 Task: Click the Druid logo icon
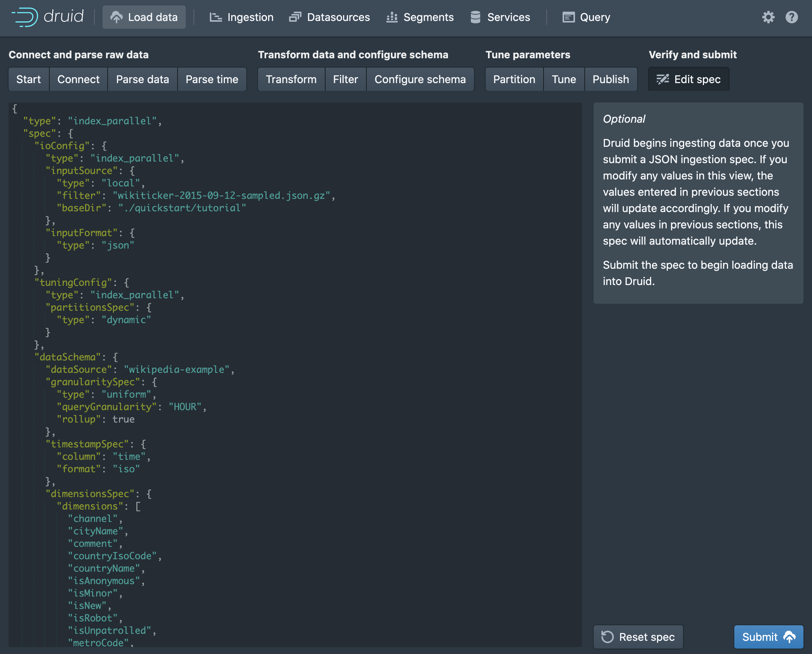(25, 17)
